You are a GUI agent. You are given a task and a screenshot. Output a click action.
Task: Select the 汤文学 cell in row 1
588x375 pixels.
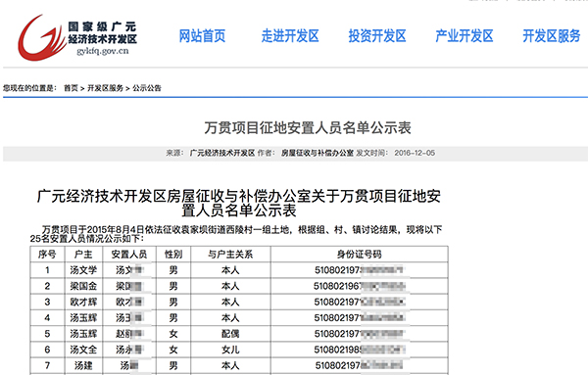tap(83, 270)
